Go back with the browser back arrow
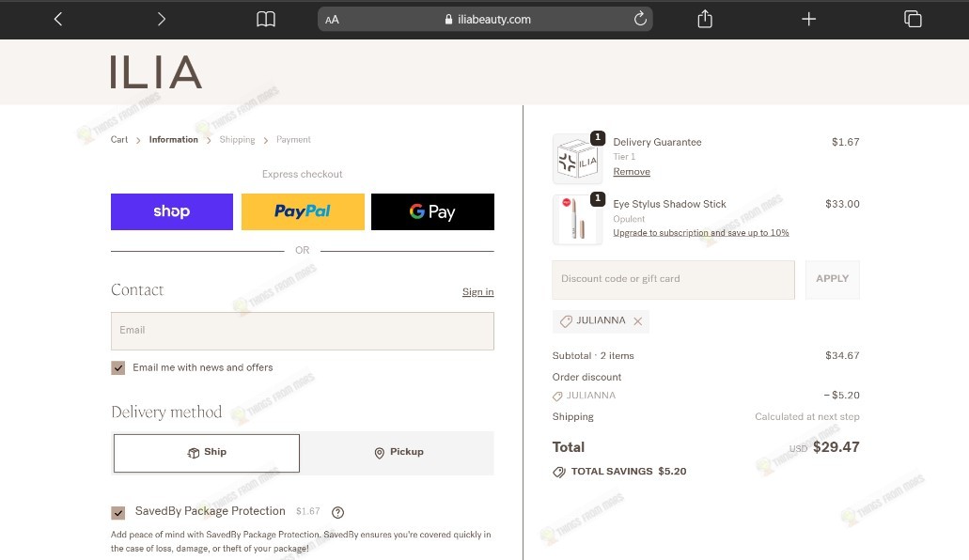The image size is (969, 560). point(58,19)
